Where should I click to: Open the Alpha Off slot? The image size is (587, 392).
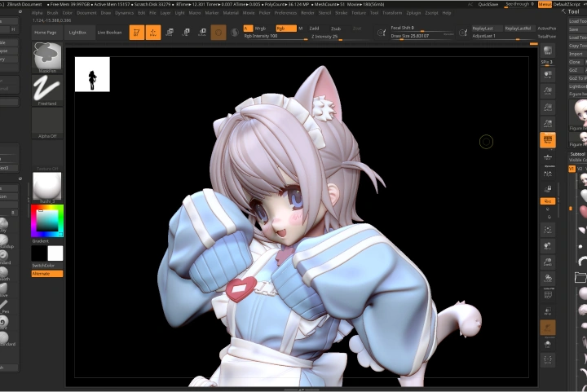[x=47, y=123]
